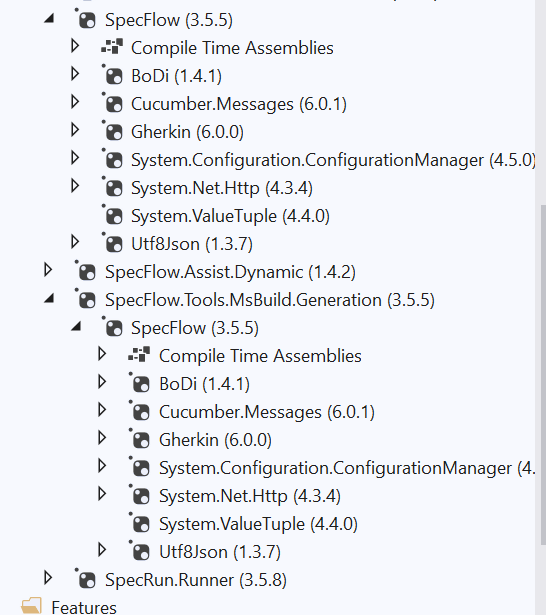Click package icon of nested Gherkin (6.0.0)
Image resolution: width=546 pixels, height=615 pixels.
(140, 440)
